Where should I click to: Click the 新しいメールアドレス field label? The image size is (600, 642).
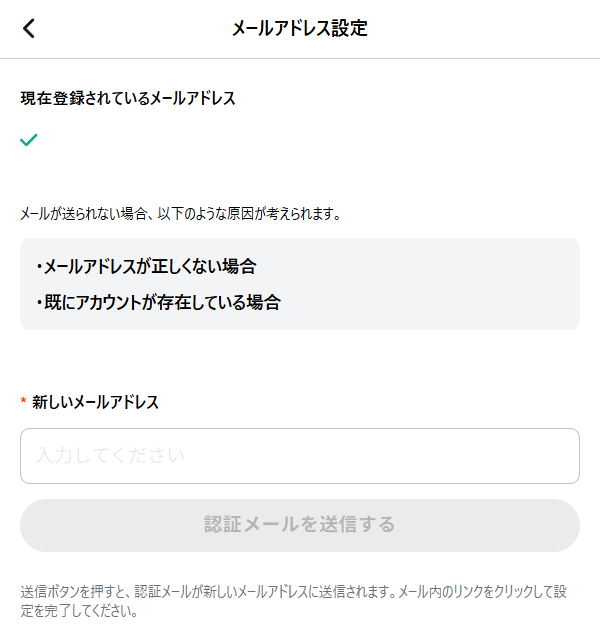95,402
